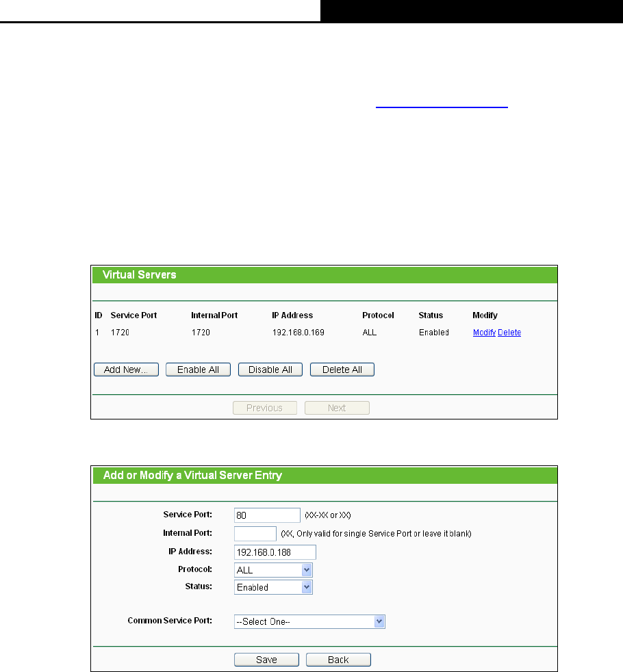Click the ALL protocol cell in table
The width and height of the screenshot is (623, 672).
pyautogui.click(x=370, y=333)
